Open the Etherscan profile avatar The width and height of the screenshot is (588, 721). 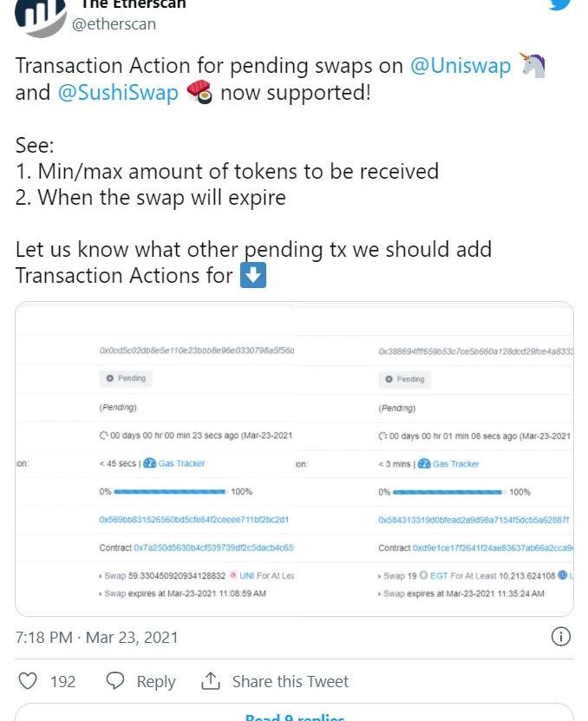[x=40, y=14]
